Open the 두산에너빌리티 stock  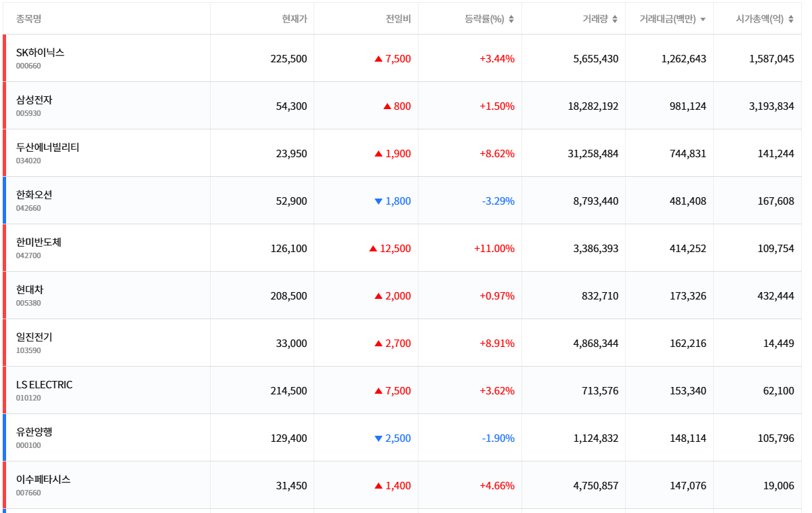[47, 147]
